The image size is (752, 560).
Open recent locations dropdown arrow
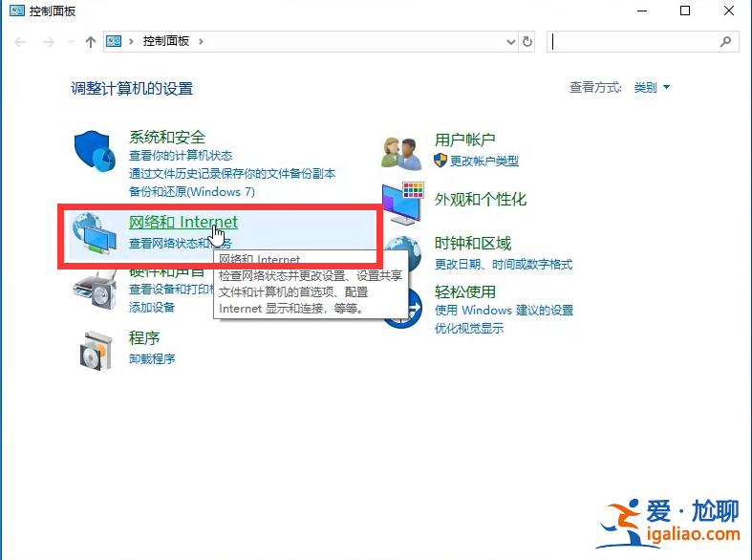[x=71, y=42]
